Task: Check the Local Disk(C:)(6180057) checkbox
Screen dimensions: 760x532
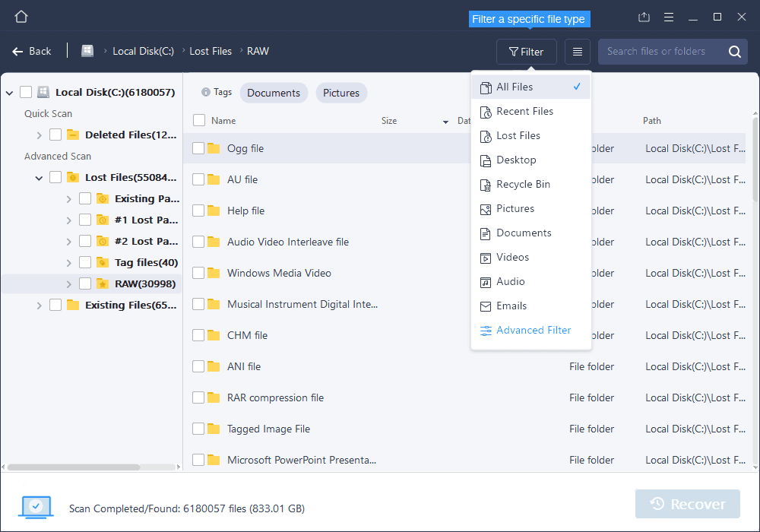Action: (25, 91)
